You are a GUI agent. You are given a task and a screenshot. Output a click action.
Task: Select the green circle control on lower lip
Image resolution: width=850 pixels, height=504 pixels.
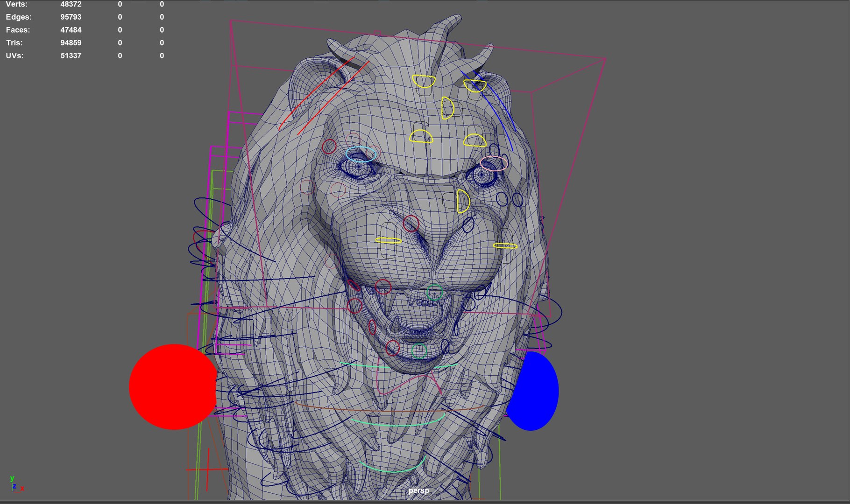pyautogui.click(x=419, y=351)
